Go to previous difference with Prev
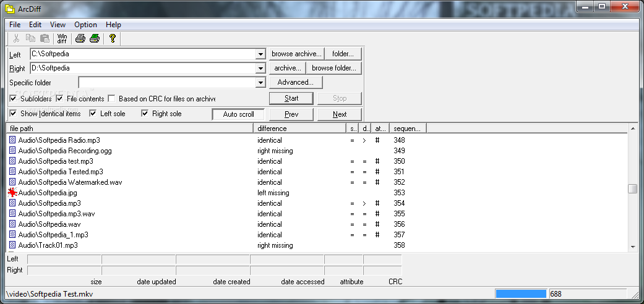Image resolution: width=644 pixels, height=304 pixels. [291, 114]
